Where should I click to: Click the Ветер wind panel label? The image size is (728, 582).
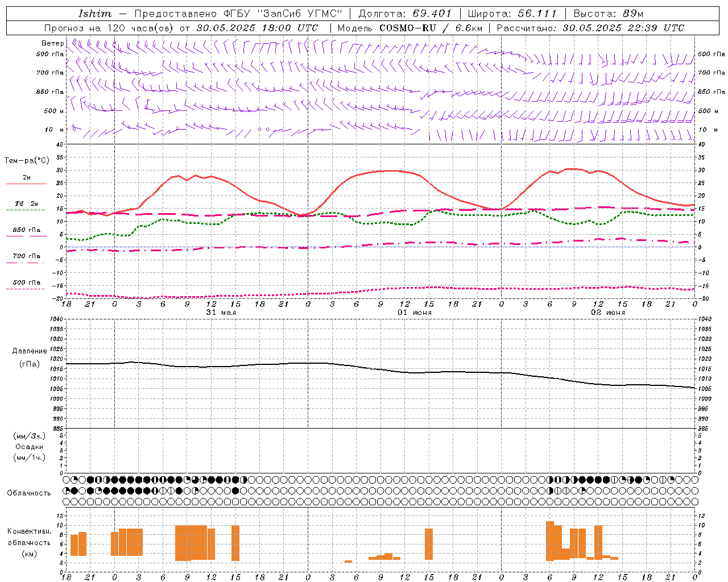tap(52, 43)
